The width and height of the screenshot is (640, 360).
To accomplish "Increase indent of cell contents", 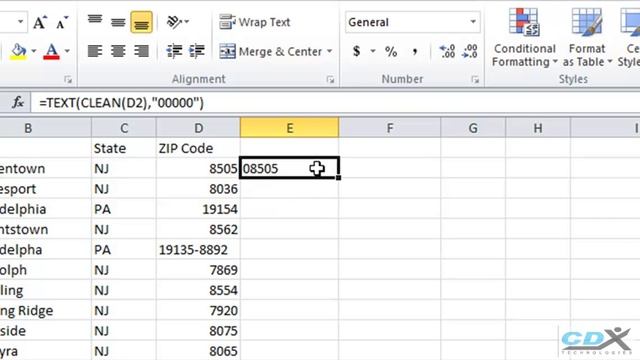I will [x=197, y=51].
